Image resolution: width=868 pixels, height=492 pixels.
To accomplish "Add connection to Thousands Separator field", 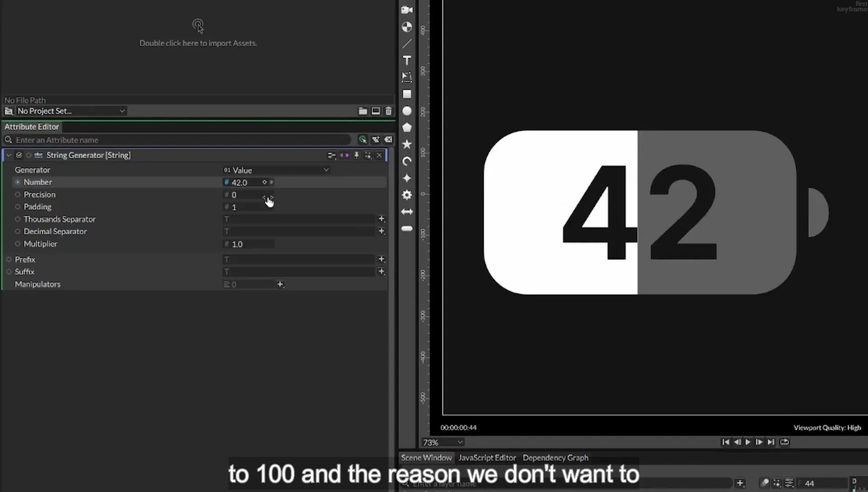I will point(381,219).
